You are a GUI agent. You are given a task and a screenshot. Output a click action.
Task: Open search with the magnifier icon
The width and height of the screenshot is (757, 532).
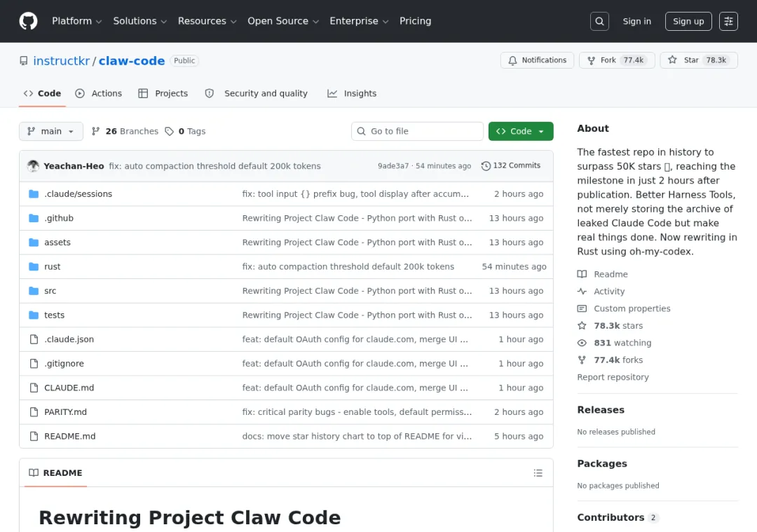[599, 21]
